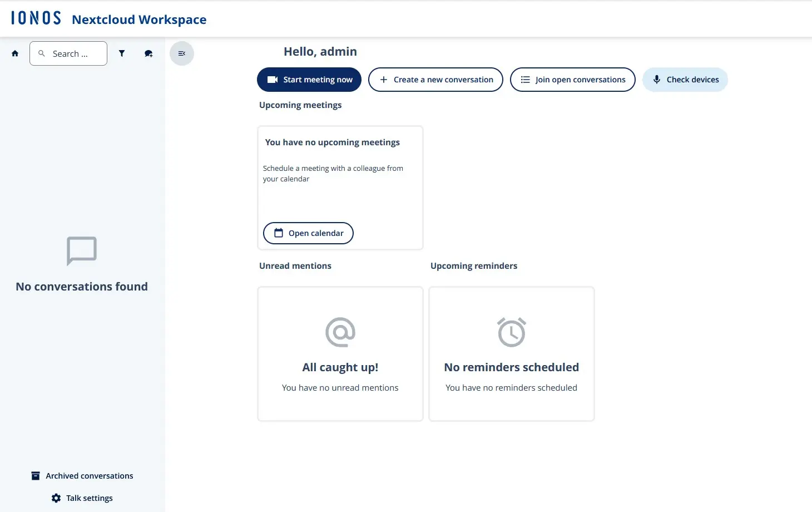Open the filter conversations icon

pyautogui.click(x=122, y=53)
